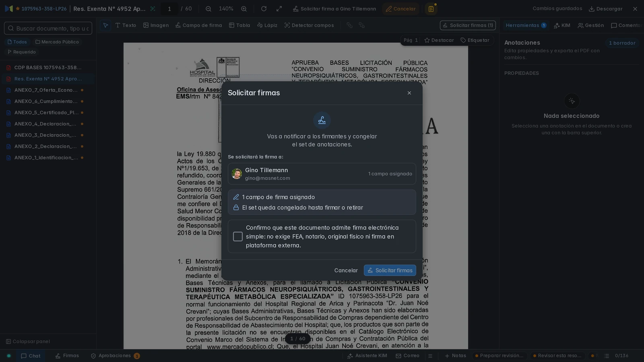Open the clipboard notes icon in top bar
This screenshot has height=362, width=644.
(431, 9)
